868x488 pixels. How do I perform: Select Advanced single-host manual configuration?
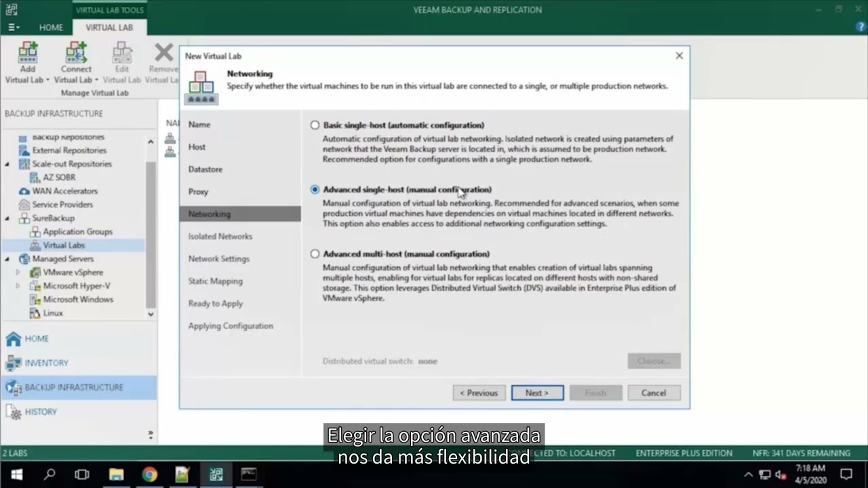coord(315,190)
